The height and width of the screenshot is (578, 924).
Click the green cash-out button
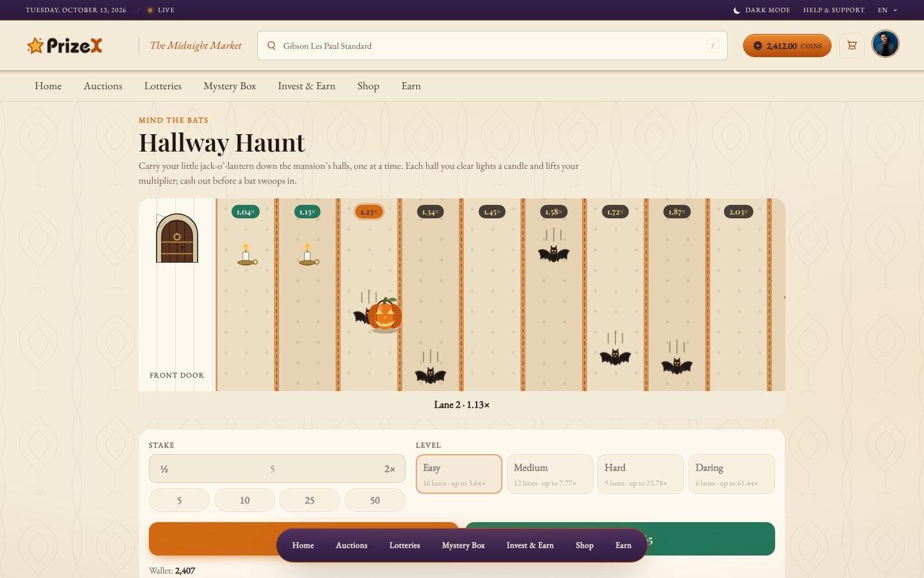click(x=620, y=539)
